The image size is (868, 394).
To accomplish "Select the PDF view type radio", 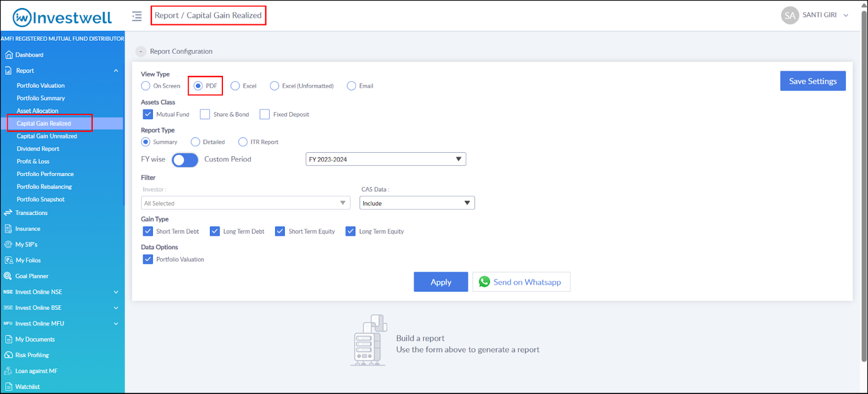I will [x=198, y=86].
